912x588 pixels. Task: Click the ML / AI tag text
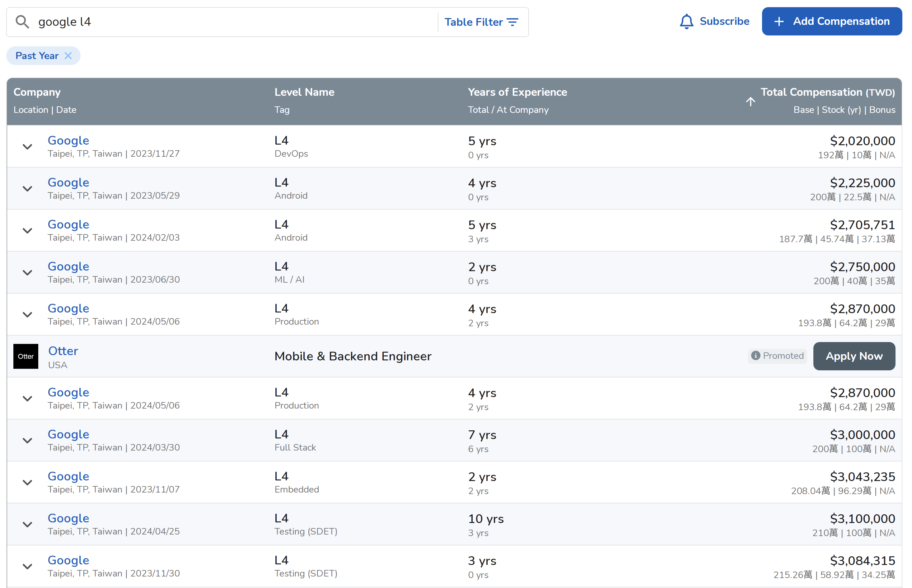click(290, 280)
